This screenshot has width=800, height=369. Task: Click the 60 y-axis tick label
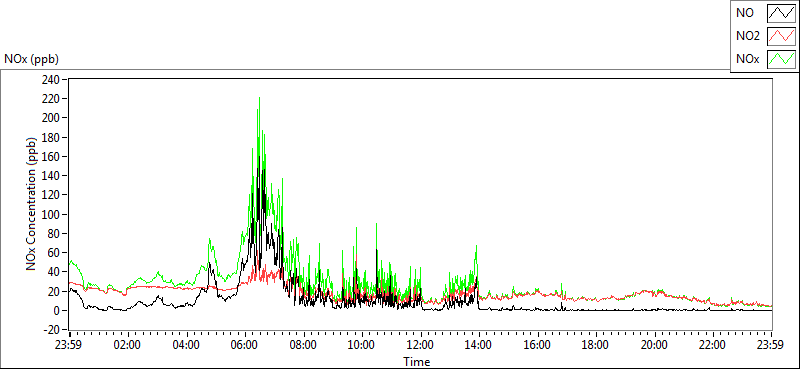(x=55, y=253)
